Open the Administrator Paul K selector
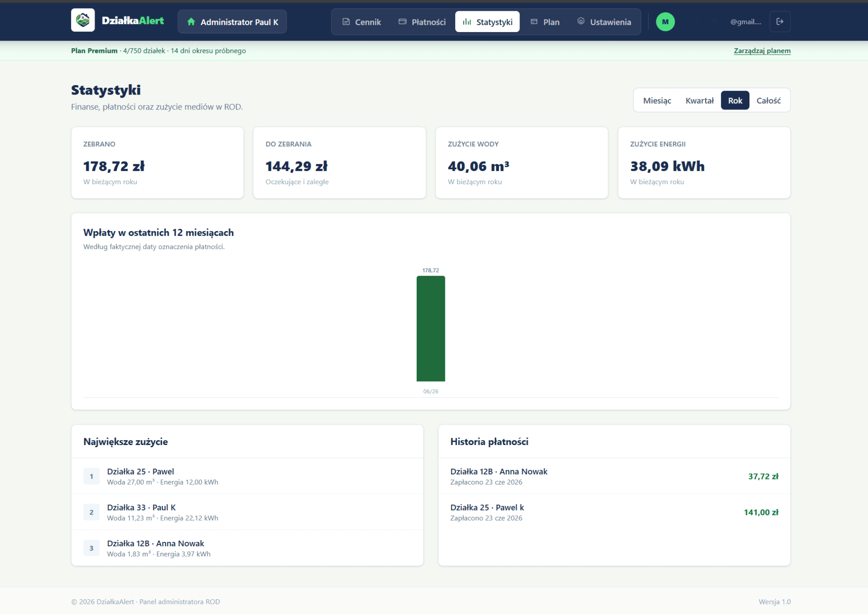 coord(232,22)
